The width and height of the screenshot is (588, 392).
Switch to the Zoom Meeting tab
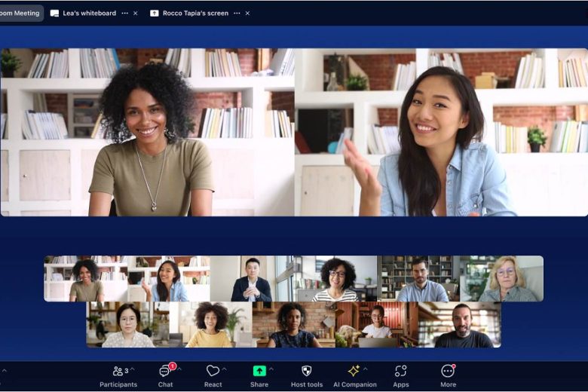coord(20,13)
